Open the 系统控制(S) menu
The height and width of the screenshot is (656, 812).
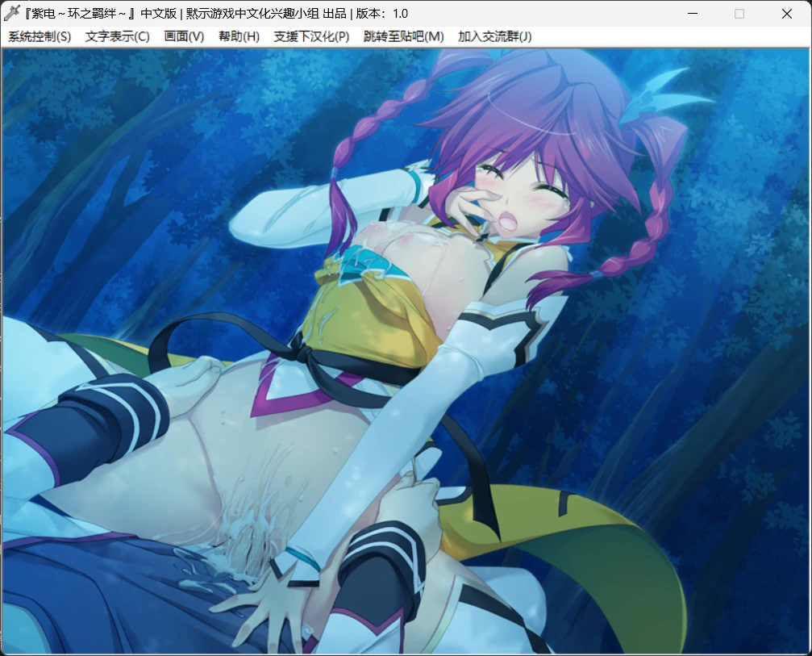(40, 37)
